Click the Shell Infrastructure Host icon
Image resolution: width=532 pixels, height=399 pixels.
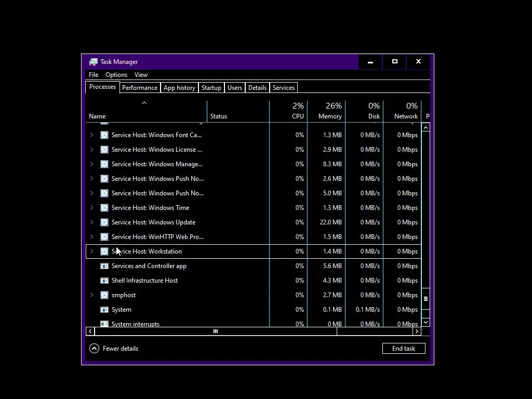(x=104, y=281)
